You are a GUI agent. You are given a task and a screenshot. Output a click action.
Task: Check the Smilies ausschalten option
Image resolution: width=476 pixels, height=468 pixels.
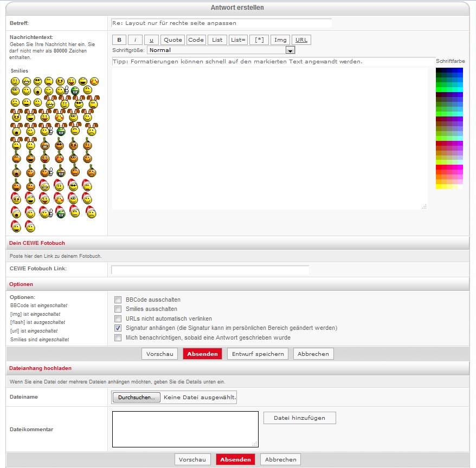pyautogui.click(x=118, y=309)
